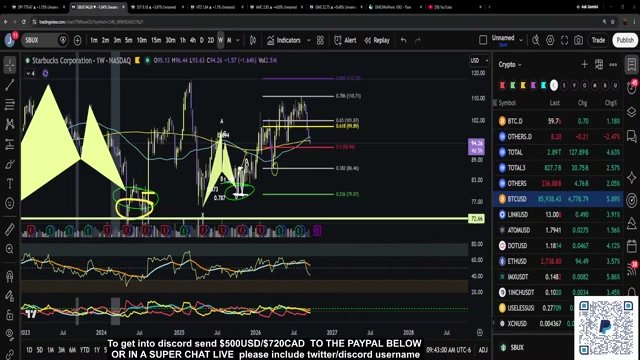Take a chart snapshot with camera icon
640x360 pixels.
579,40
